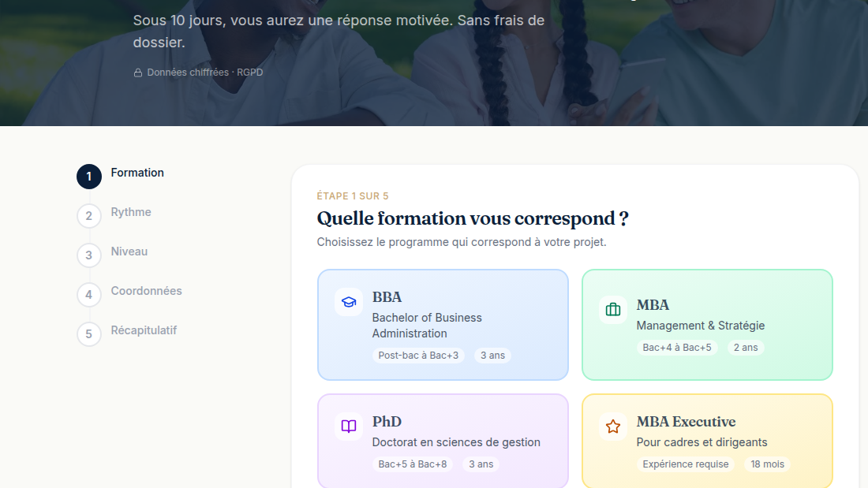Go to step 2 Rythme

pyautogui.click(x=114, y=215)
